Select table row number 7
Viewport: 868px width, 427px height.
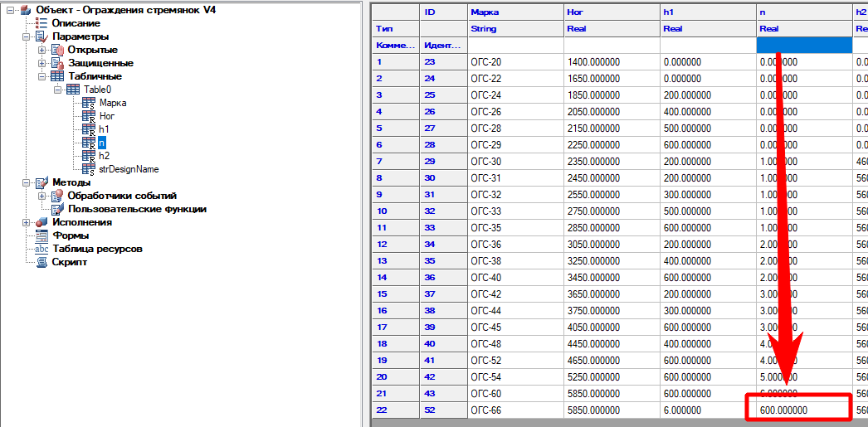(x=394, y=161)
